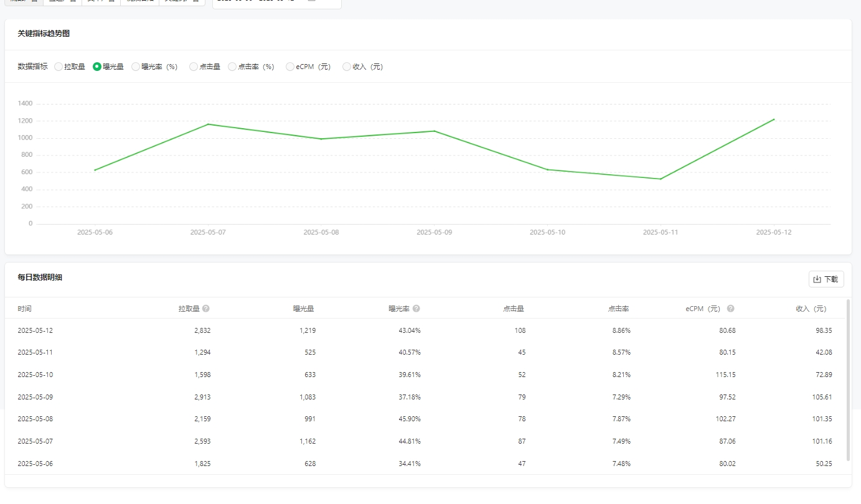Click the 时间 column header
Viewport: 861px width, 504px height.
25,309
